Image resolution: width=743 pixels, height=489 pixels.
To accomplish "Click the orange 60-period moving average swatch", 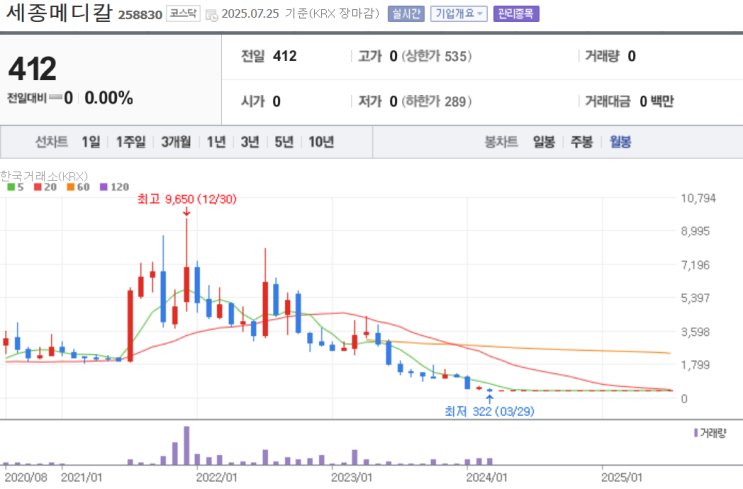I will tap(71, 187).
